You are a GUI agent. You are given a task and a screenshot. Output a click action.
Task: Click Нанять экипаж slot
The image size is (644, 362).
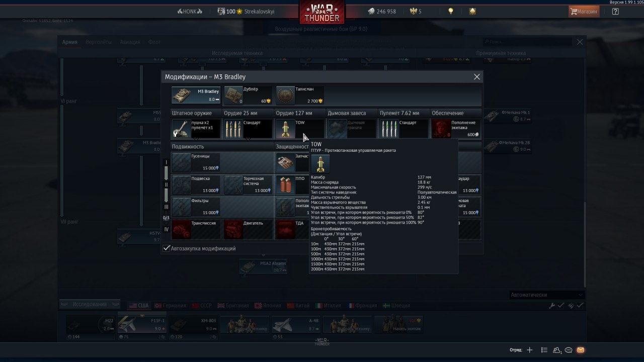pyautogui.click(x=399, y=324)
